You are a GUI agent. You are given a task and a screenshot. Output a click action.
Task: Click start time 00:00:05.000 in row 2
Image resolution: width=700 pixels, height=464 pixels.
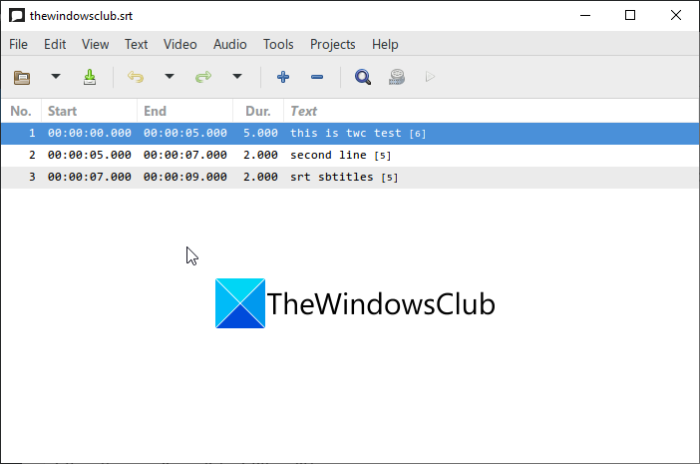pyautogui.click(x=89, y=155)
